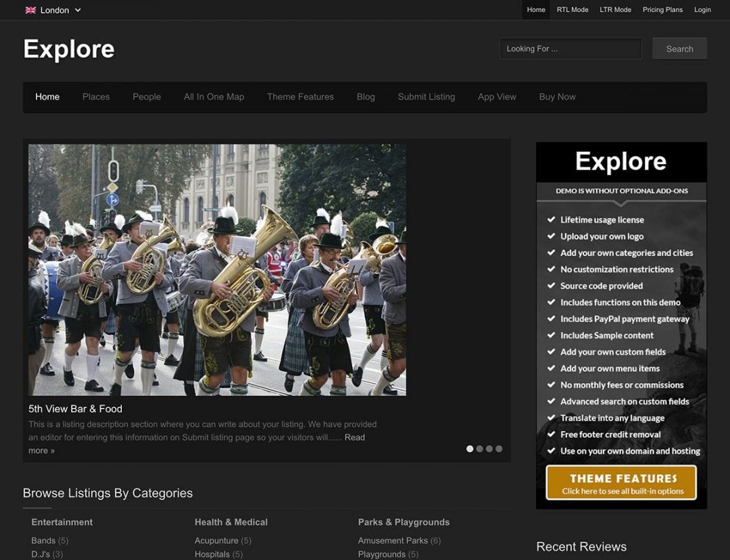Open the Places menu item

click(96, 97)
